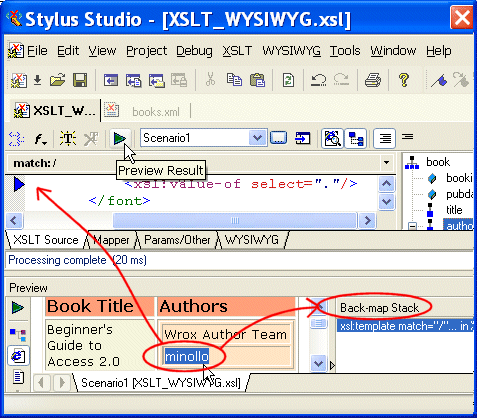Viewport: 477px width, 418px height.
Task: Click the download arrow icon in toolbar
Action: click(38, 80)
